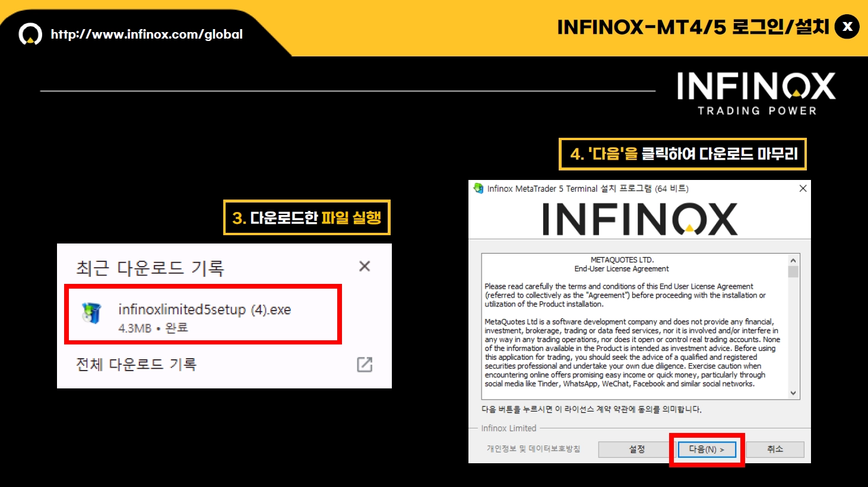Close the tutorial overlay with the X button
The image size is (868, 487).
[x=847, y=27]
